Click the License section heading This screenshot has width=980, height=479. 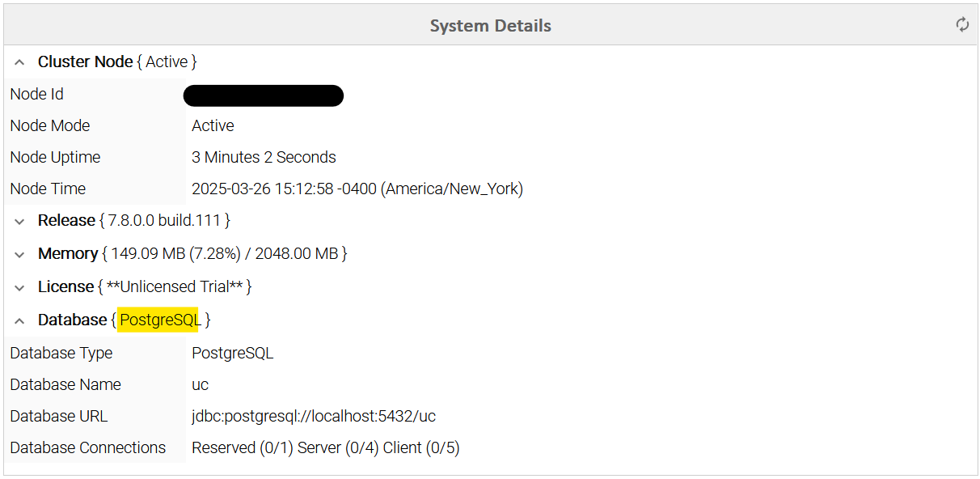(65, 286)
